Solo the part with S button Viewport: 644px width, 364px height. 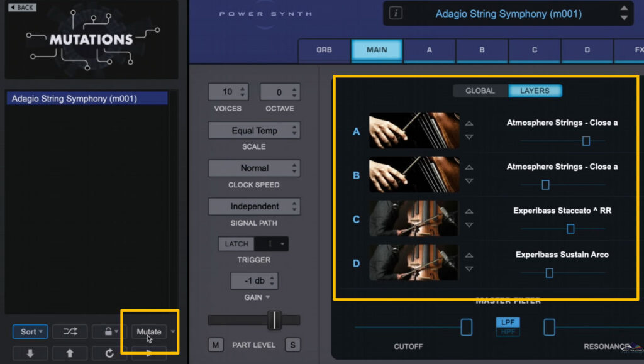click(292, 345)
